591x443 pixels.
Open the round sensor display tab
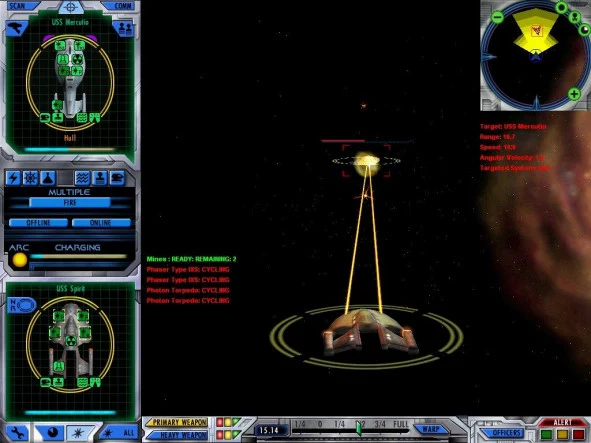coord(52,432)
